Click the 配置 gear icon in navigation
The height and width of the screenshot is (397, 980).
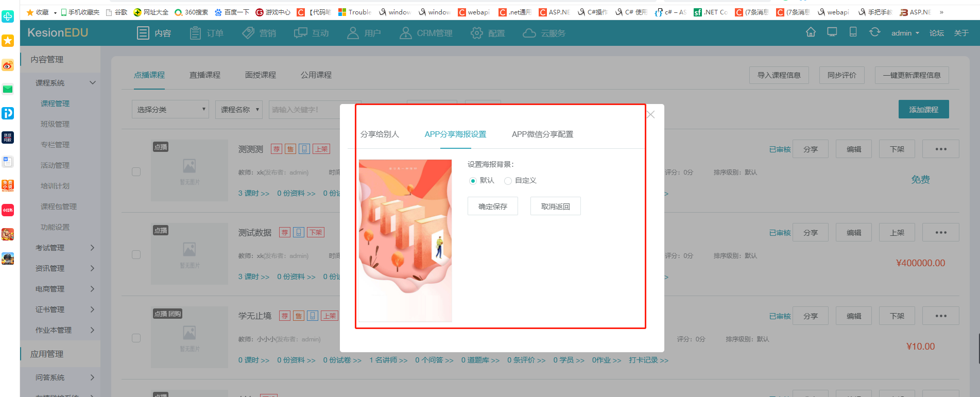[x=477, y=33]
